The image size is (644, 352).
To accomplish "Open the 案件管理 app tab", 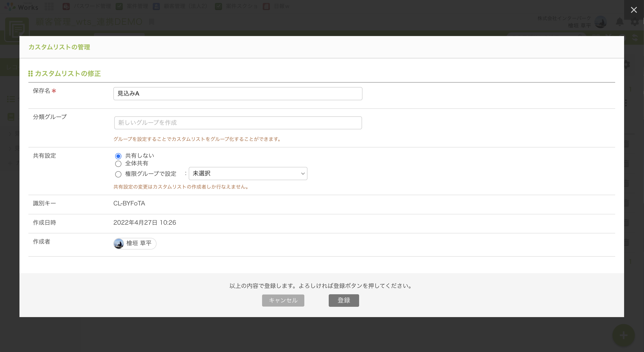I will click(x=132, y=6).
